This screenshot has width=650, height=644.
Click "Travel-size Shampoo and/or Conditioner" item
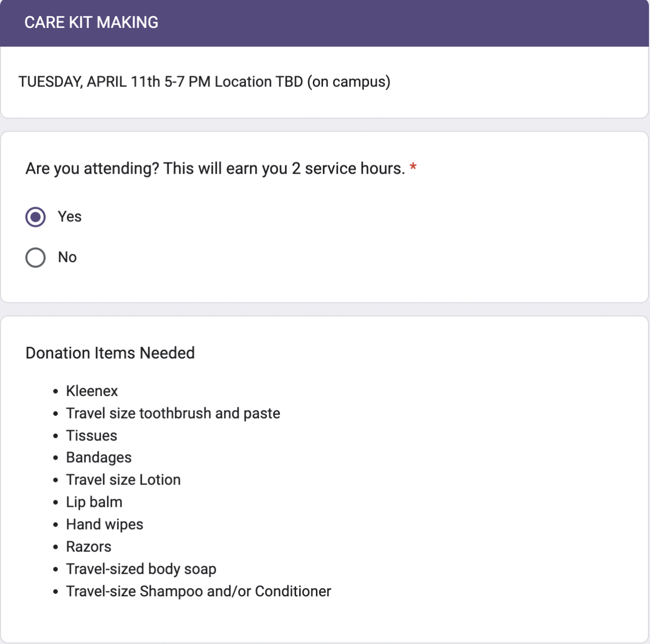pos(199,592)
